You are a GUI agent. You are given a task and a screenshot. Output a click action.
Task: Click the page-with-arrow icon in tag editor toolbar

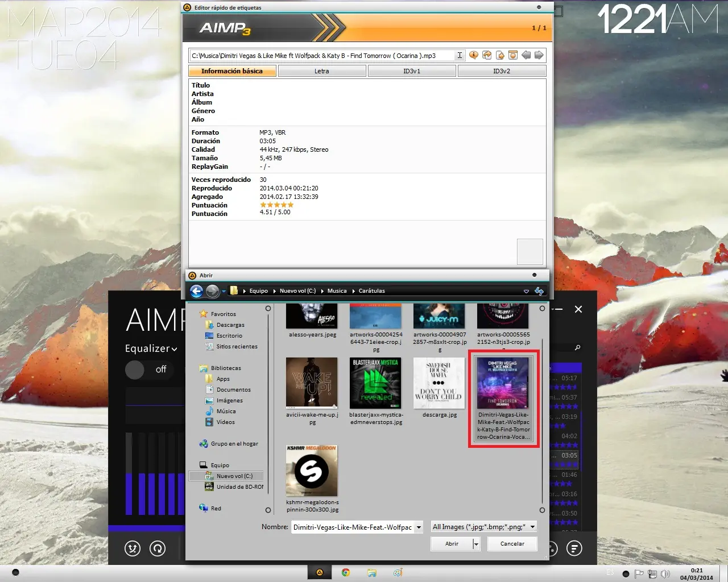(500, 55)
